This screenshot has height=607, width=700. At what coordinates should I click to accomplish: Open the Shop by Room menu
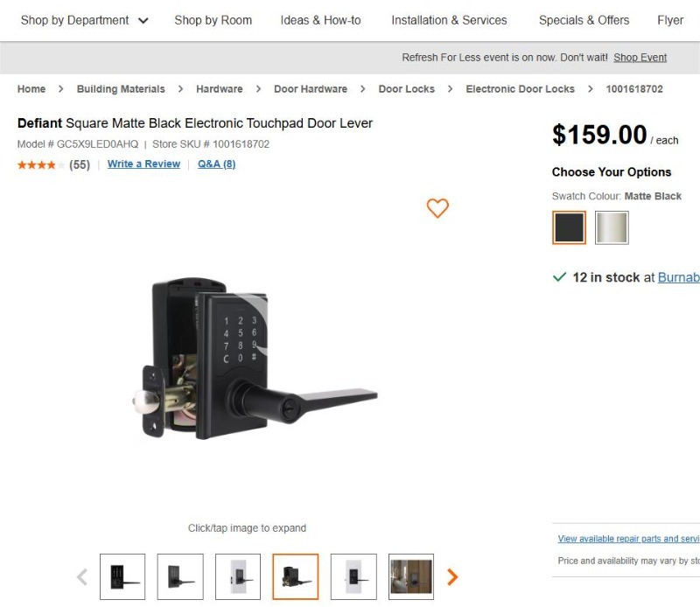pos(213,20)
